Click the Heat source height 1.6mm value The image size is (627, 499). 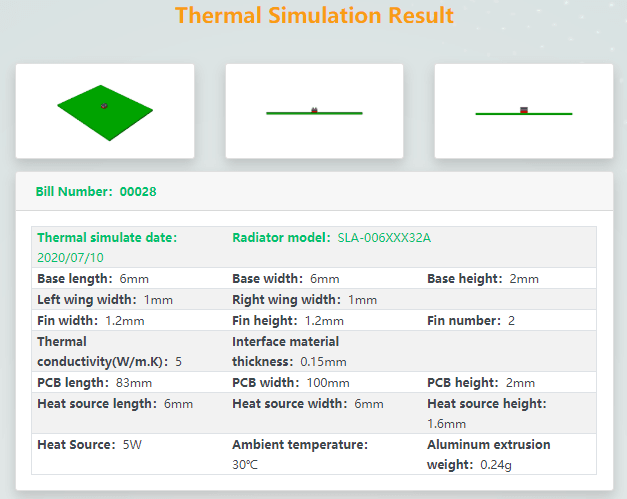tap(446, 424)
